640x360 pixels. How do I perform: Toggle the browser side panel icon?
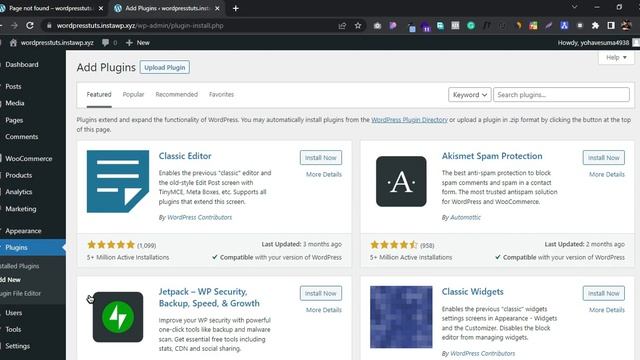pyautogui.click(x=611, y=26)
